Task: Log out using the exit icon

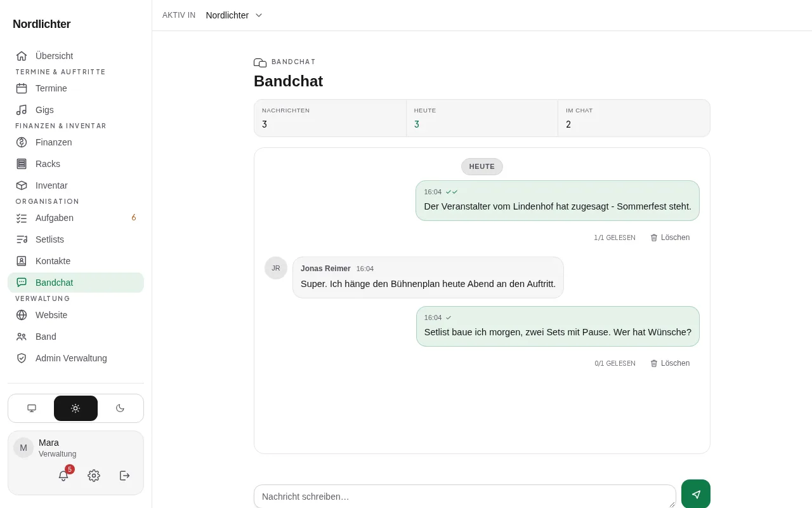Action: [125, 476]
